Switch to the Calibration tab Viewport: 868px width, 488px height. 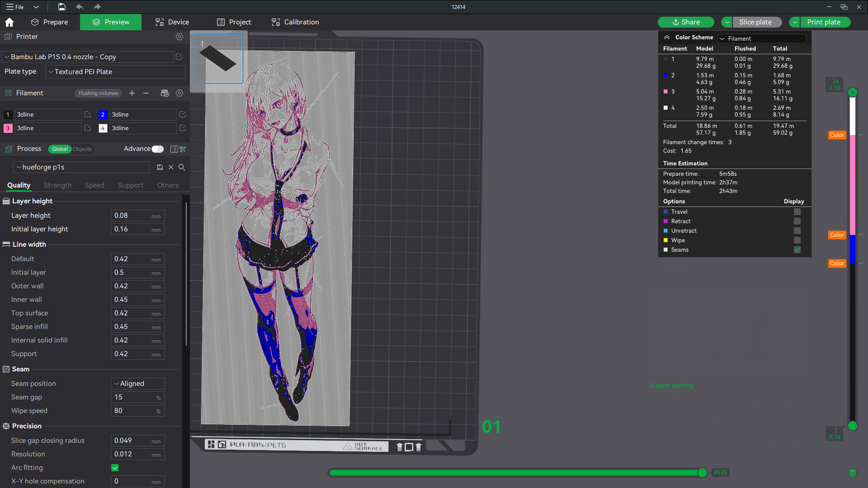295,22
